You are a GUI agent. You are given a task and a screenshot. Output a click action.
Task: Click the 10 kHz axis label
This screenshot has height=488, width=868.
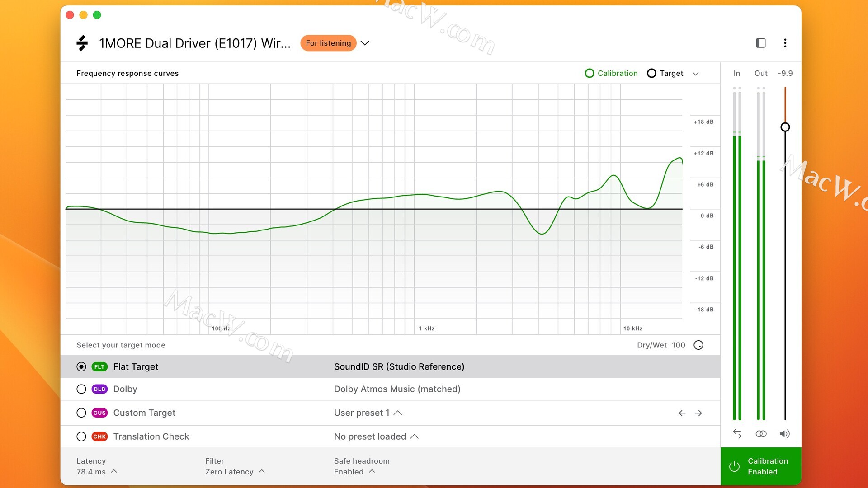click(632, 328)
